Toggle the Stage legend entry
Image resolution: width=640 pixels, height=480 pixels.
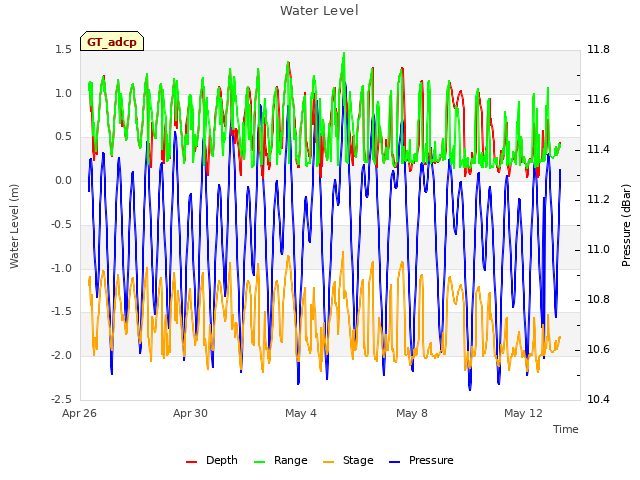coord(348,460)
